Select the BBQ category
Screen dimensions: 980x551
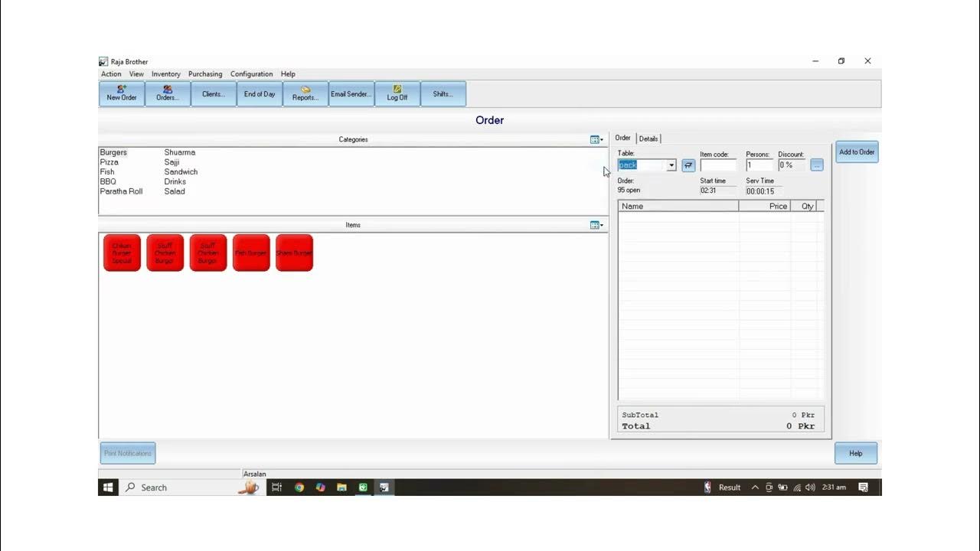tap(108, 182)
